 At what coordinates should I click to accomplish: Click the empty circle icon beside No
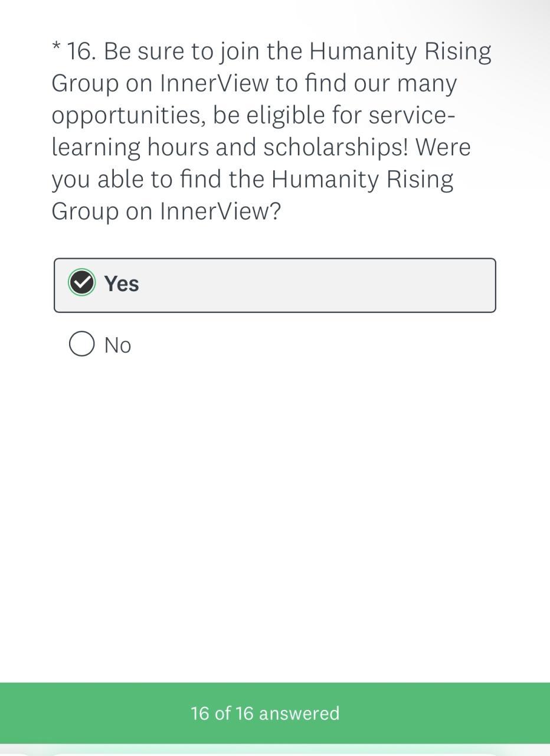(x=81, y=344)
